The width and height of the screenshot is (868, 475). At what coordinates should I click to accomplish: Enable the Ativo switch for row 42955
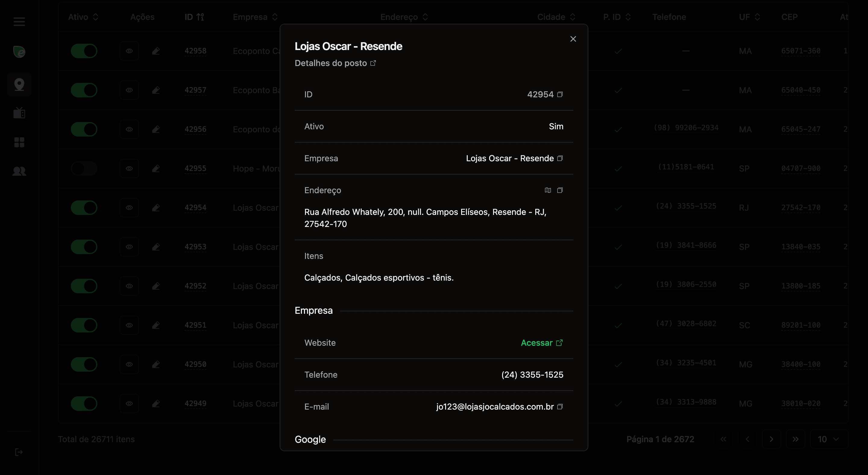pyautogui.click(x=84, y=168)
